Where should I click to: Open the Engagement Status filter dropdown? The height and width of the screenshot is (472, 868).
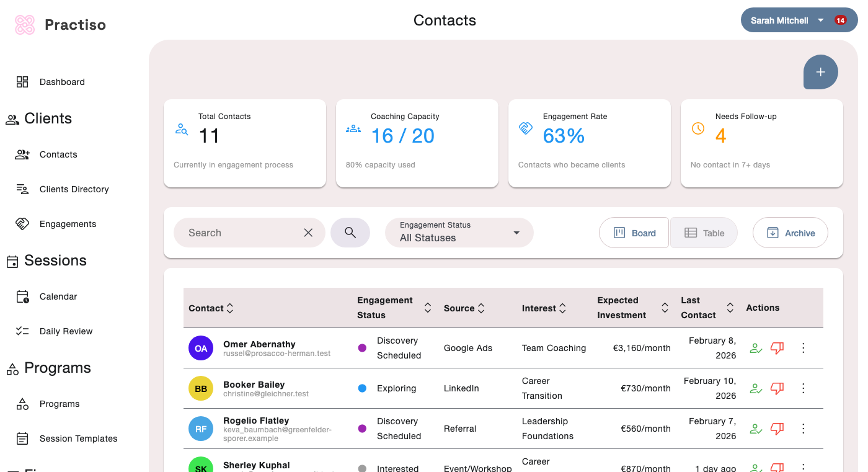(459, 233)
